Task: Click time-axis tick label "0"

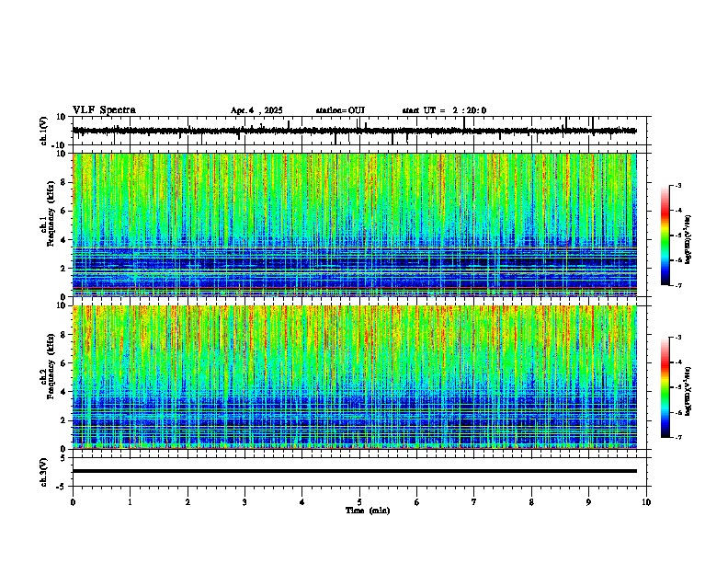Action: tap(73, 502)
